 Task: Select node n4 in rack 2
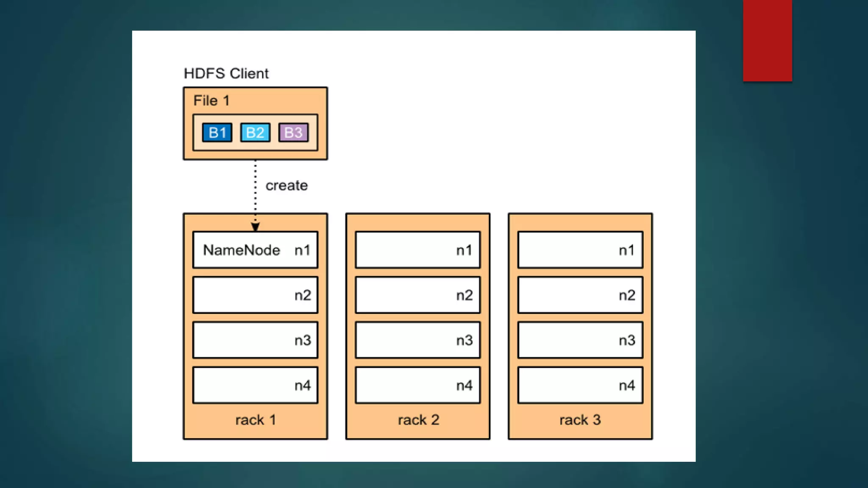417,385
